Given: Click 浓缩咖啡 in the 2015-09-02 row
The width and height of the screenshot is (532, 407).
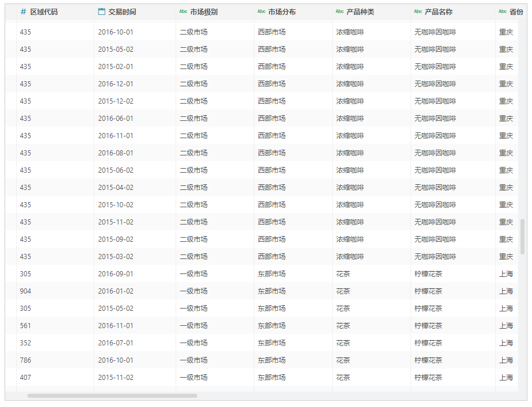Looking at the screenshot, I should pos(350,239).
